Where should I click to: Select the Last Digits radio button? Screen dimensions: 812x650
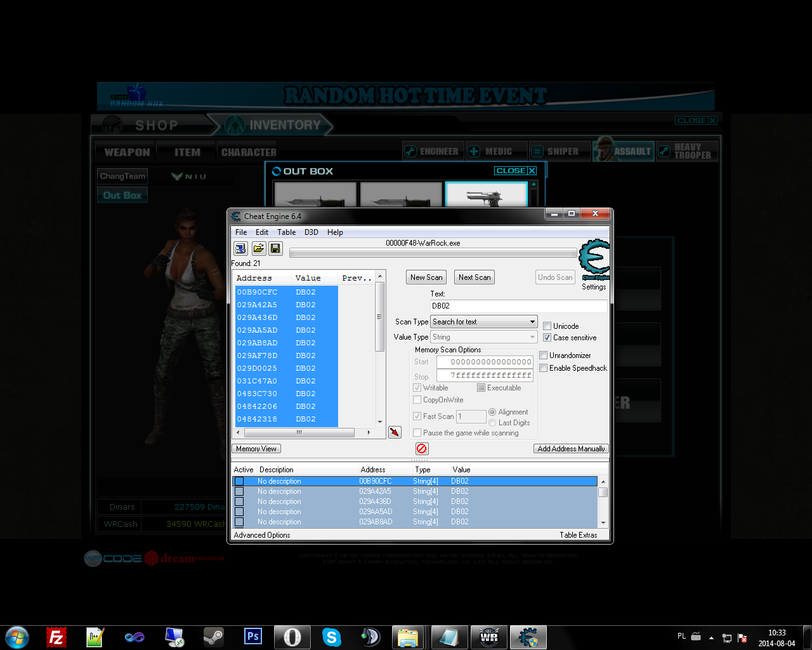(492, 423)
